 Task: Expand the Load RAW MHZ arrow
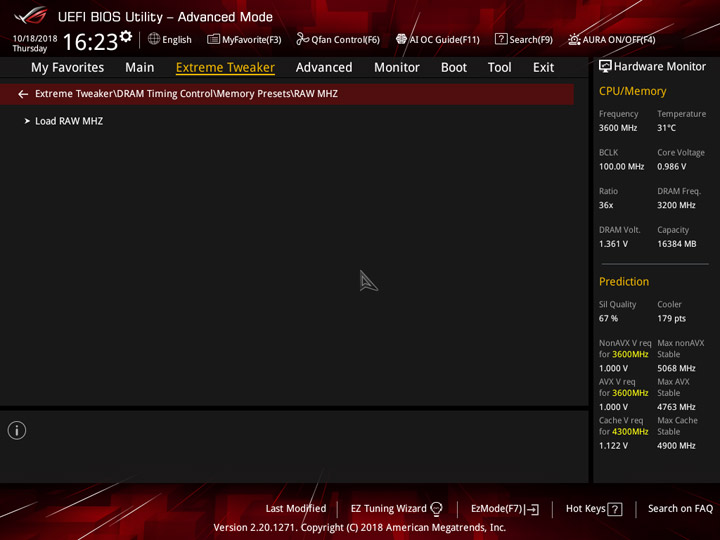click(x=27, y=121)
